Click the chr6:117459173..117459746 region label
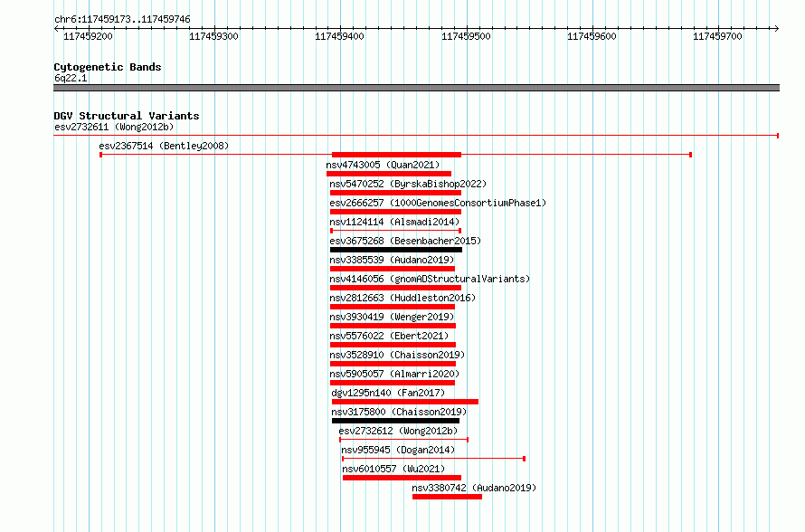805x532 pixels. tap(122, 19)
